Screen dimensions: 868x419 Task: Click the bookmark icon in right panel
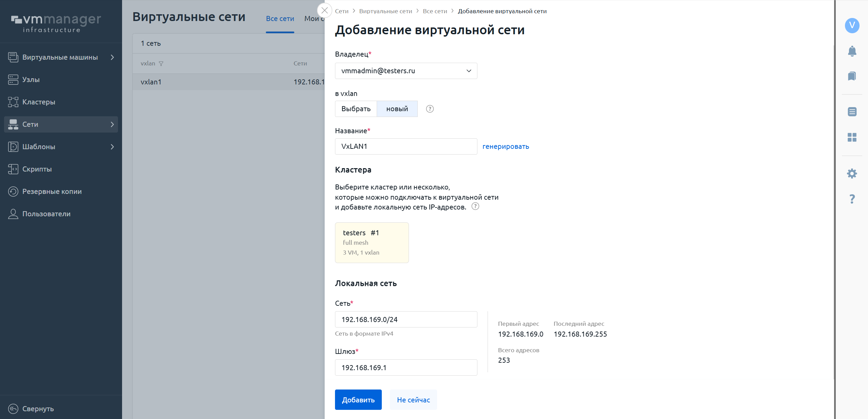(x=852, y=76)
